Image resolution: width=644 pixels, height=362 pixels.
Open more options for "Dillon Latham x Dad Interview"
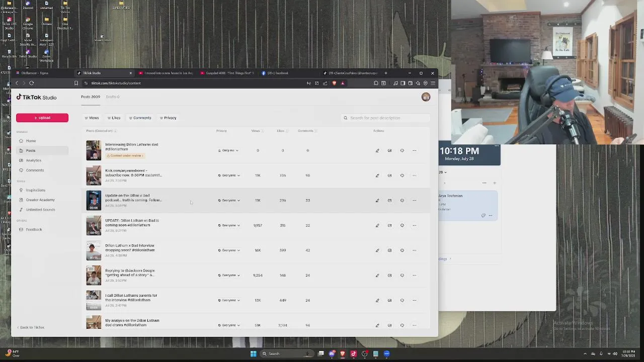click(414, 250)
